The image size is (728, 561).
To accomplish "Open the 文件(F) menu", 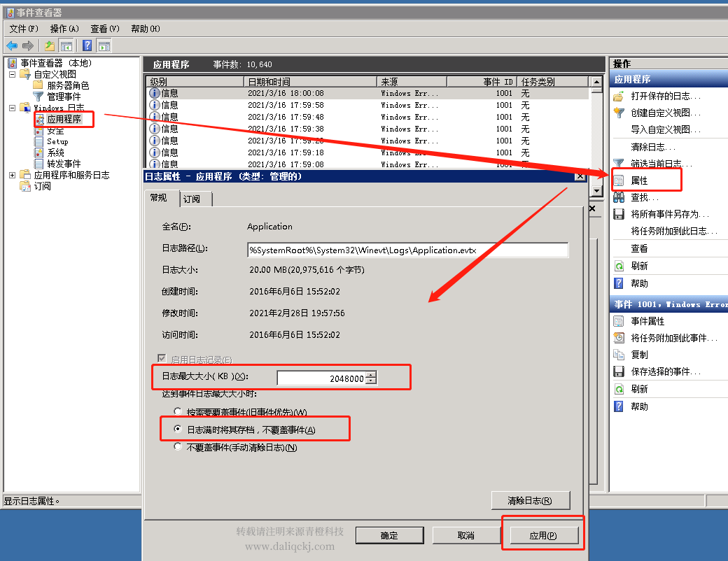I will 24,29.
